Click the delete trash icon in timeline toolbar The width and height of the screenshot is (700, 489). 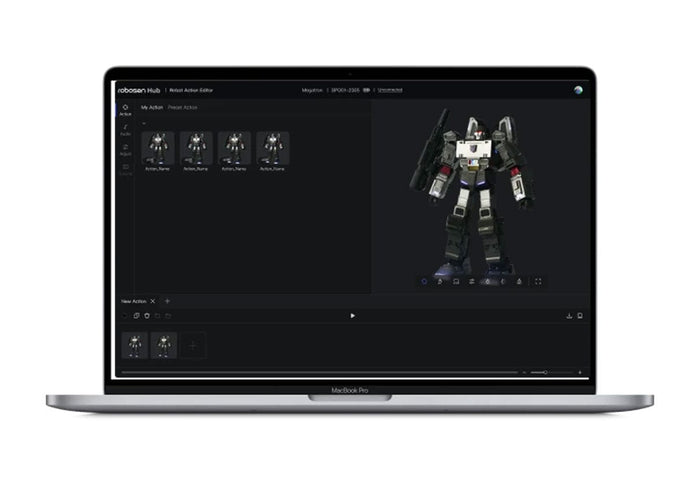pyautogui.click(x=147, y=316)
